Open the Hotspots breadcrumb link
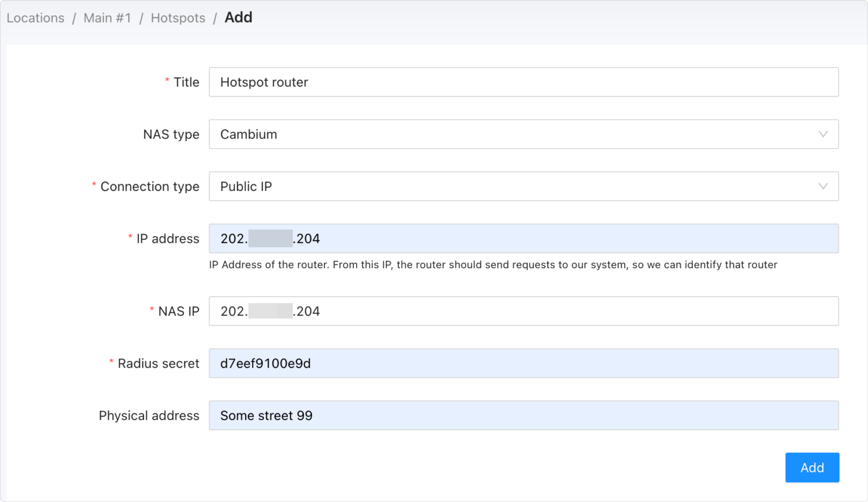 pos(178,18)
